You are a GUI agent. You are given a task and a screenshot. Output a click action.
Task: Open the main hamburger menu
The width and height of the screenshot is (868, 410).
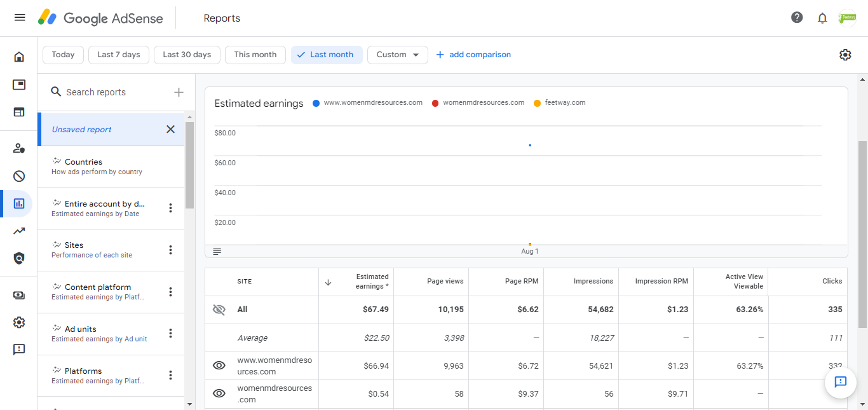(20, 18)
